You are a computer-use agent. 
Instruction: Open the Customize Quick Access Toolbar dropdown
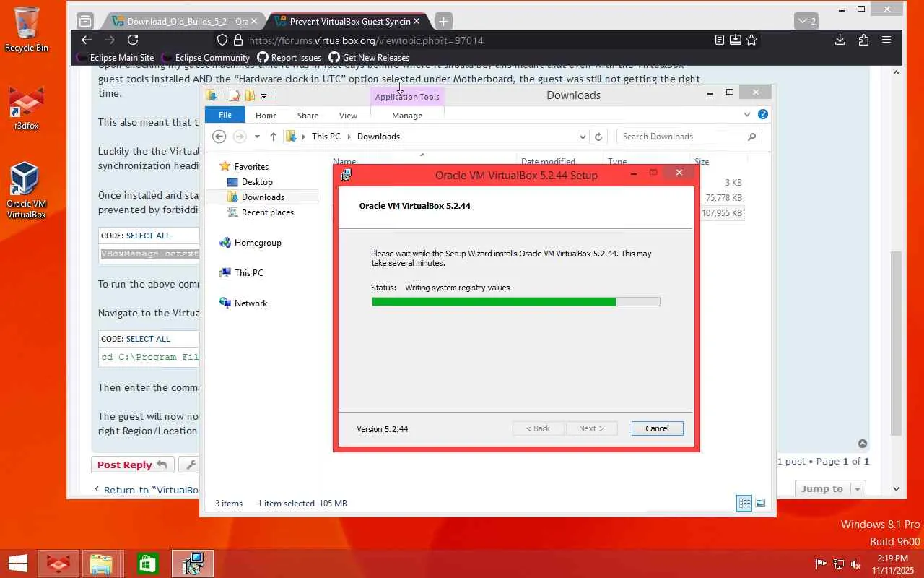point(263,95)
